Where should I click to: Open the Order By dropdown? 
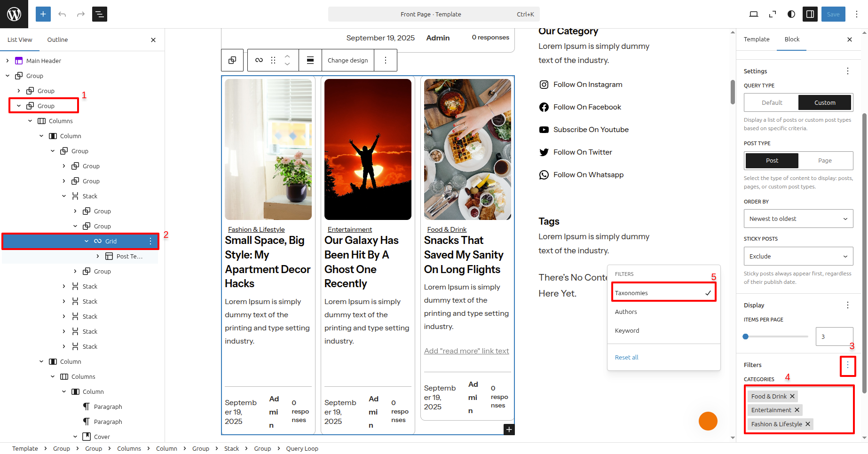pos(798,219)
